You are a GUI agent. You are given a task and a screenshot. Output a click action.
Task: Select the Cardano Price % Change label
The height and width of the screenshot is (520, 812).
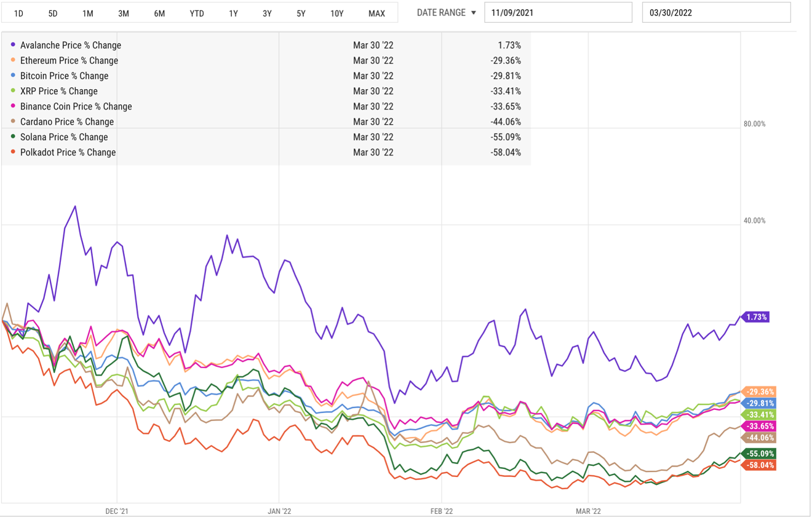[67, 122]
